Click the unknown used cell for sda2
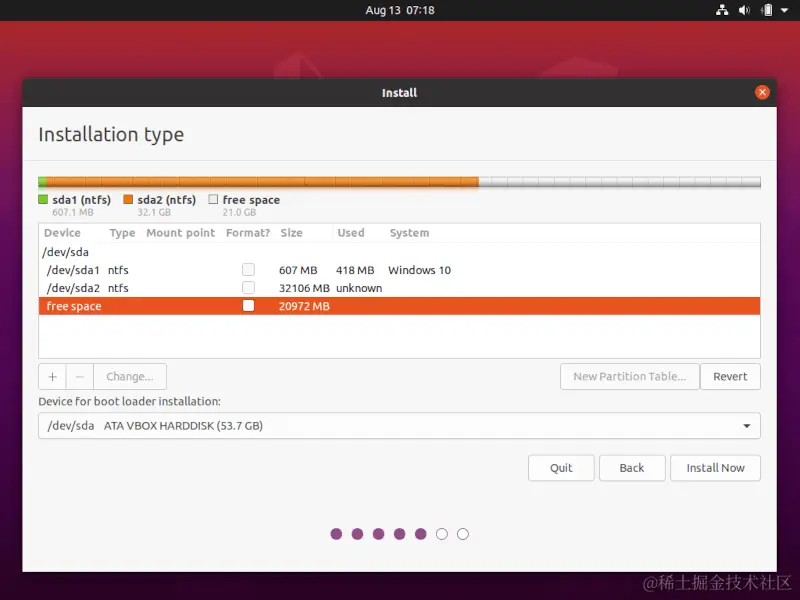The width and height of the screenshot is (800, 600). coord(359,288)
